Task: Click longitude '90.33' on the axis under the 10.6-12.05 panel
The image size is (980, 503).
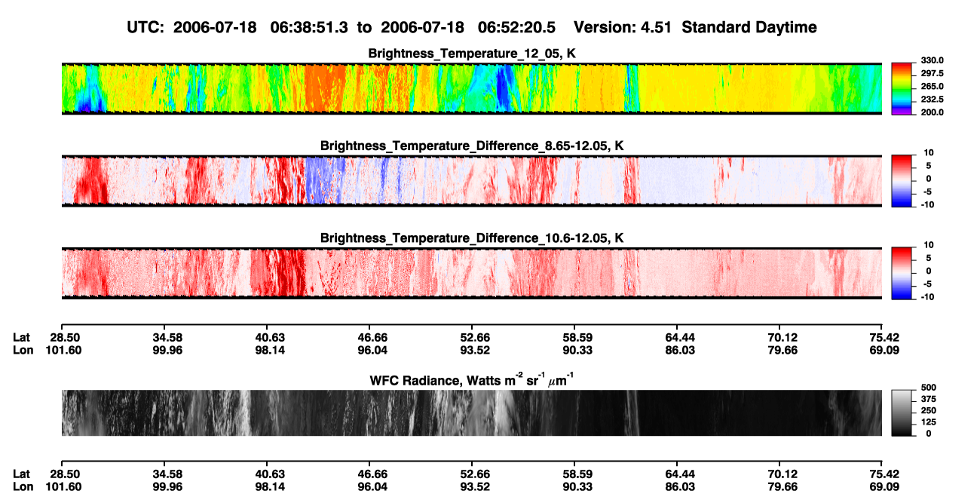Action: [574, 351]
